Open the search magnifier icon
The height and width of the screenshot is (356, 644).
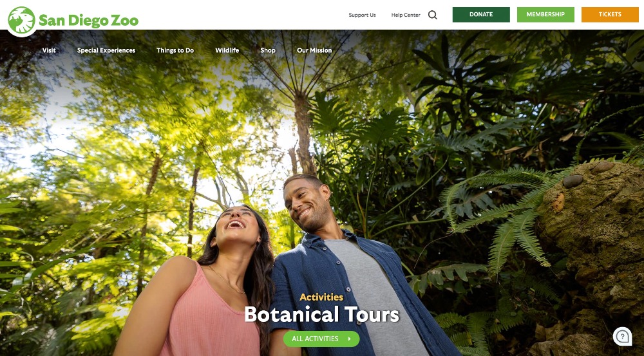[x=433, y=15]
